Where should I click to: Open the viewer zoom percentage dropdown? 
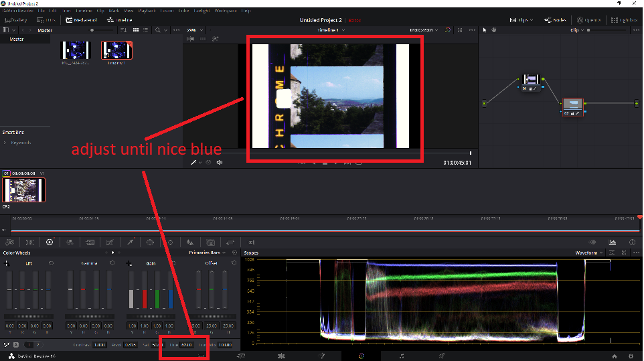coord(195,30)
